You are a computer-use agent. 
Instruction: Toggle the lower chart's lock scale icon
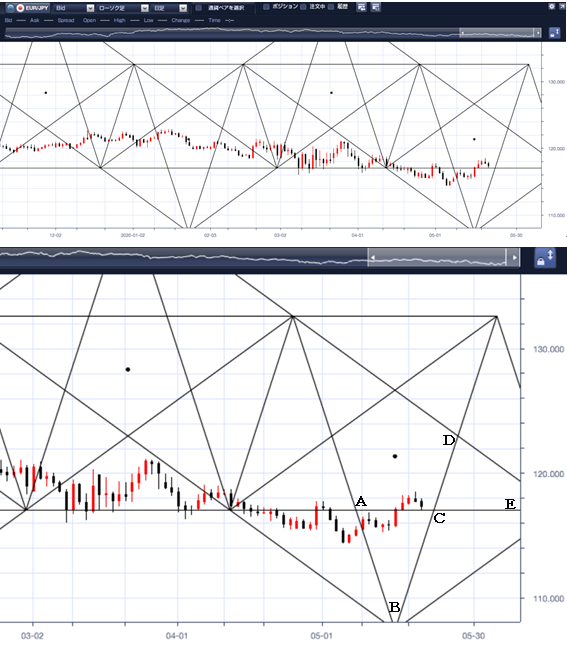tap(545, 257)
